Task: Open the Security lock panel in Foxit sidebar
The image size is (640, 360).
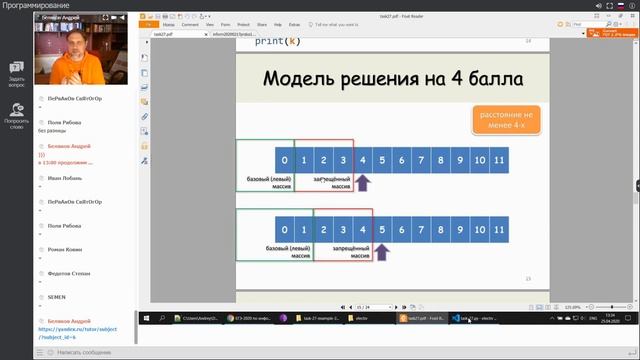Action: tap(144, 146)
